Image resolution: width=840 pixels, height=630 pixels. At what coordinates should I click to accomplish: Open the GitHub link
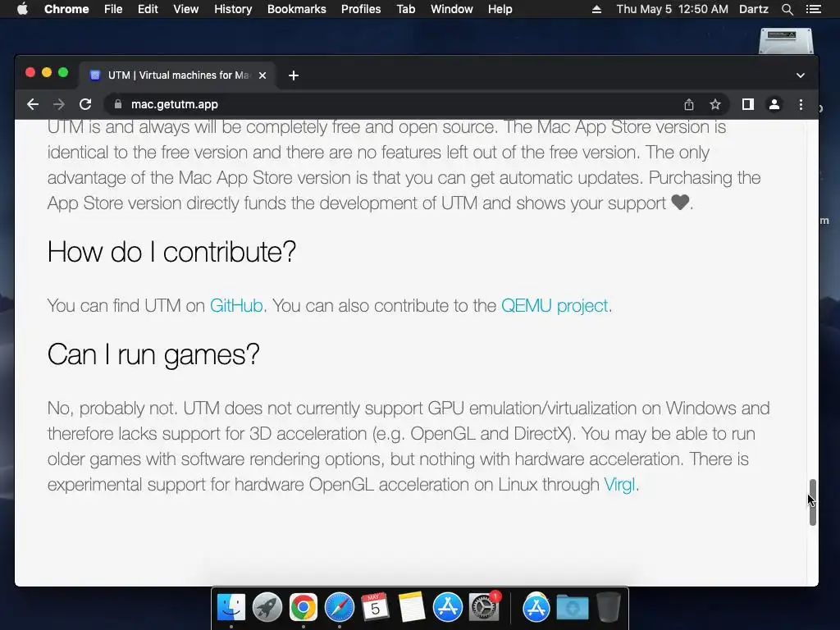236,305
